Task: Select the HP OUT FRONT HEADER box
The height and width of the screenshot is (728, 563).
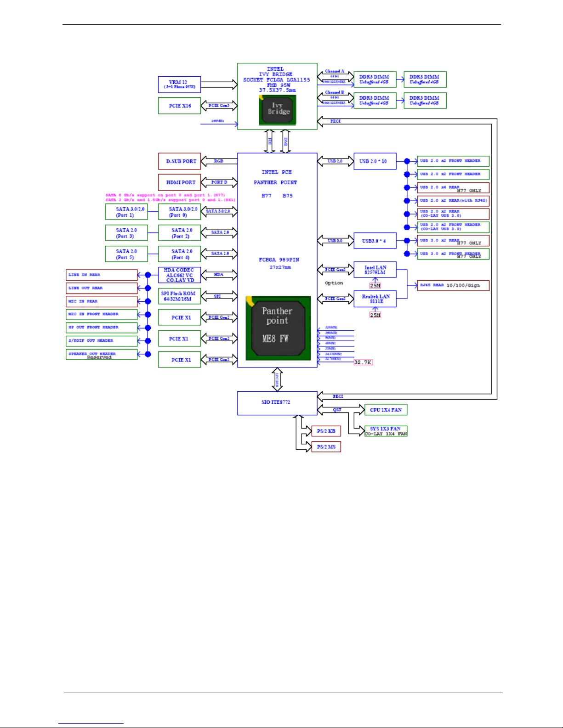Action: [102, 327]
